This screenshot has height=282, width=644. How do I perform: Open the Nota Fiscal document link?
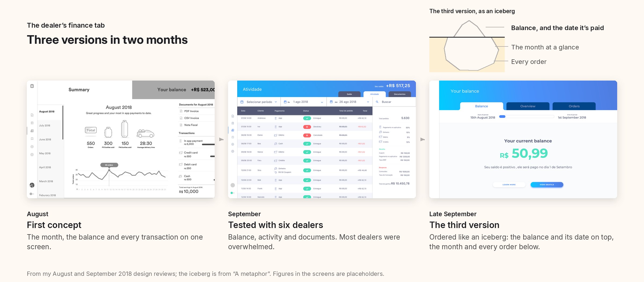point(191,125)
